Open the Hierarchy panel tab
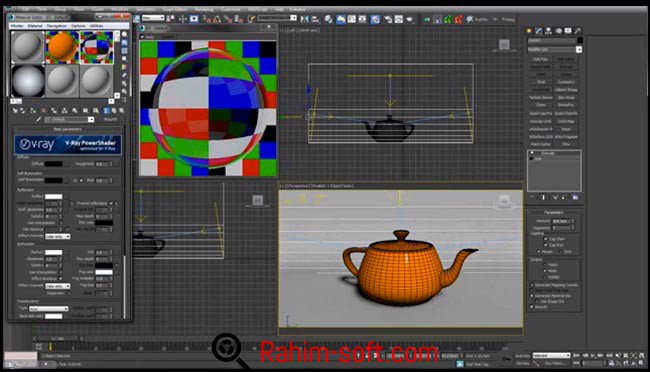This screenshot has width=650, height=372. (x=548, y=31)
